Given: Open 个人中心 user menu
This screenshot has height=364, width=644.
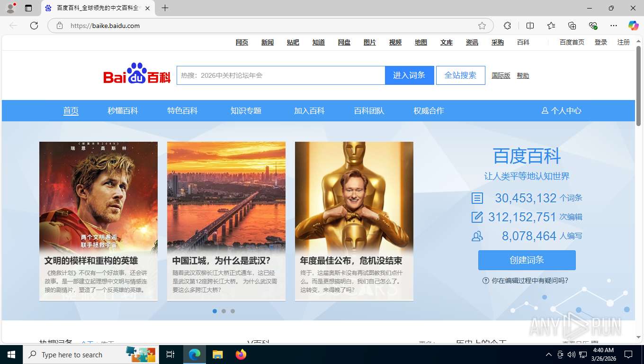Looking at the screenshot, I should point(562,110).
